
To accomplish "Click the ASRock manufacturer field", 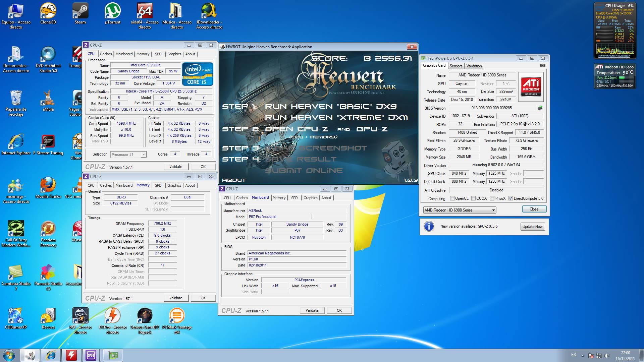I will pos(297,211).
